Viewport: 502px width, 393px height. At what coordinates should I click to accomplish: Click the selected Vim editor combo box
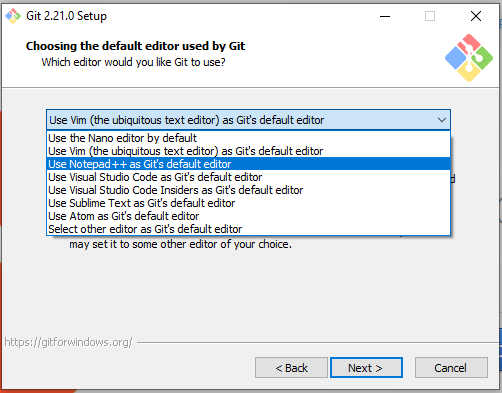(248, 120)
